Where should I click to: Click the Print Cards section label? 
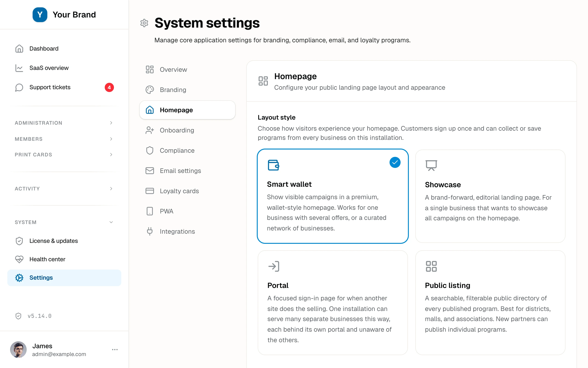point(33,155)
